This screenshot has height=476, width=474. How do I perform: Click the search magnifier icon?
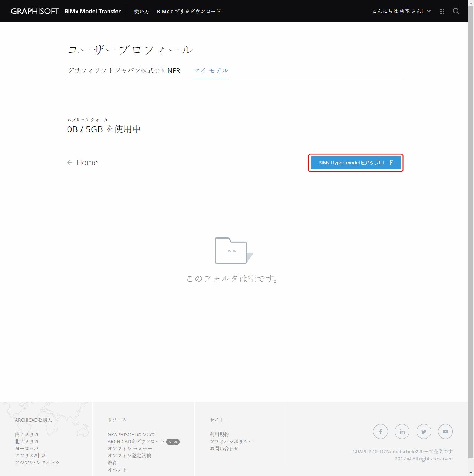456,11
